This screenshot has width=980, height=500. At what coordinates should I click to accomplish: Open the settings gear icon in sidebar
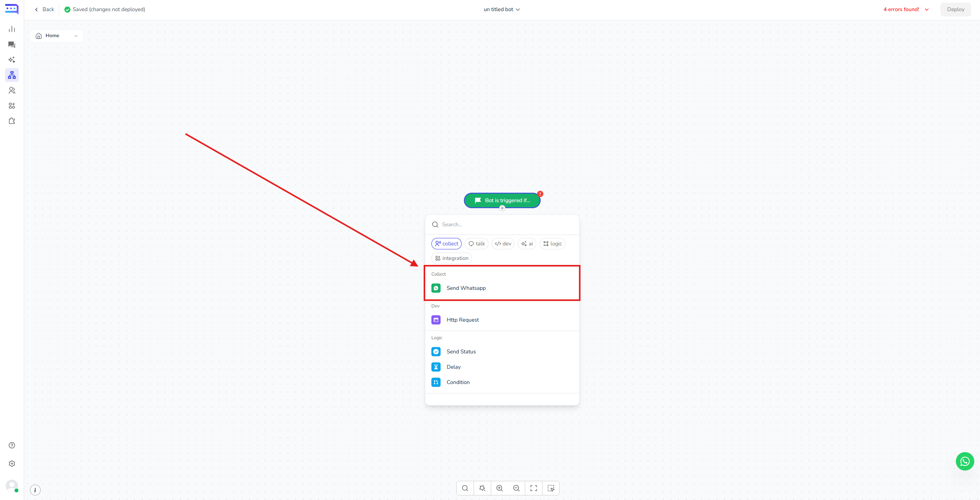coord(12,464)
